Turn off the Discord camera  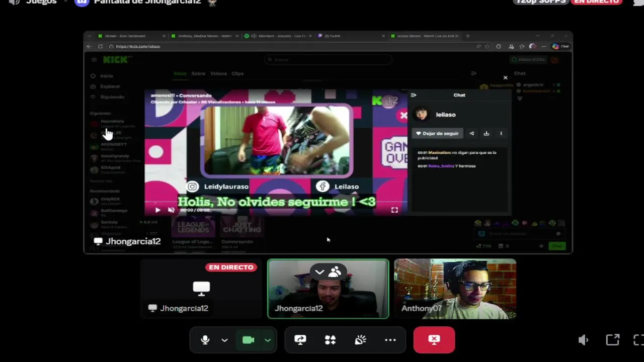click(248, 340)
